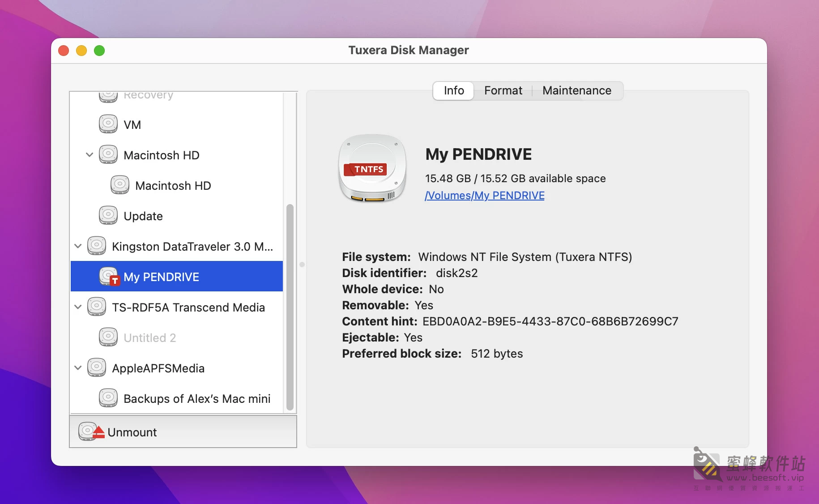
Task: Click the 512 bytes block size value
Action: click(497, 354)
